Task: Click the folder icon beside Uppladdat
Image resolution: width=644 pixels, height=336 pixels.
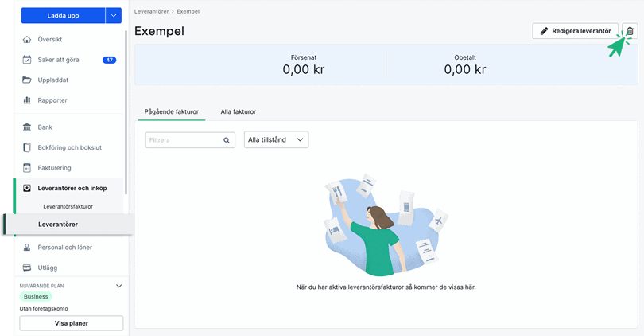Action: point(27,80)
